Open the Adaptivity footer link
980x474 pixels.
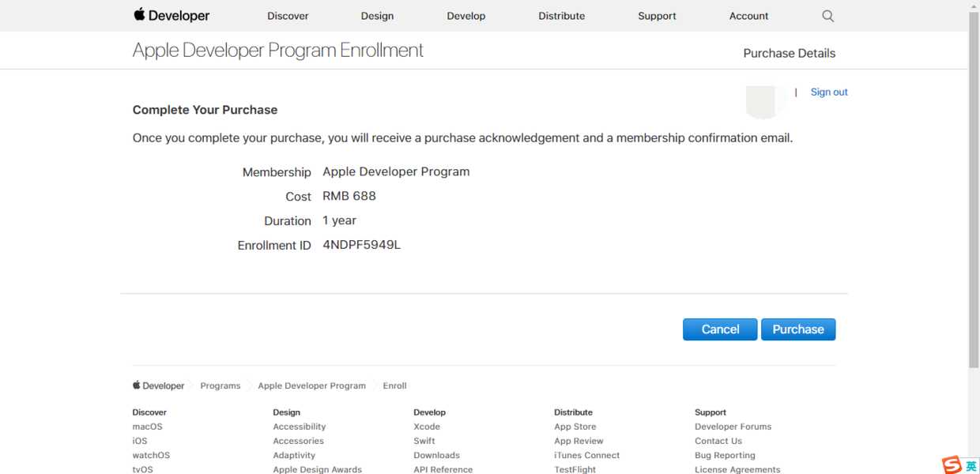294,455
